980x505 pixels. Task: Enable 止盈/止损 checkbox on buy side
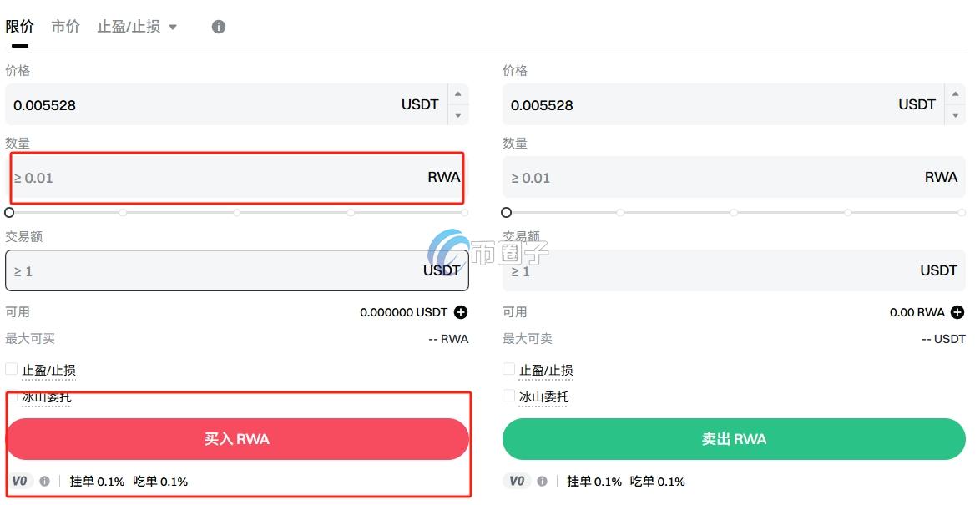point(10,368)
